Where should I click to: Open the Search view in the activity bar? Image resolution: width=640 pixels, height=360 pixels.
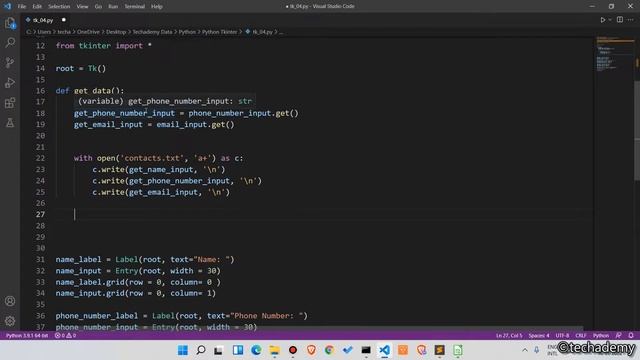tap(10, 42)
